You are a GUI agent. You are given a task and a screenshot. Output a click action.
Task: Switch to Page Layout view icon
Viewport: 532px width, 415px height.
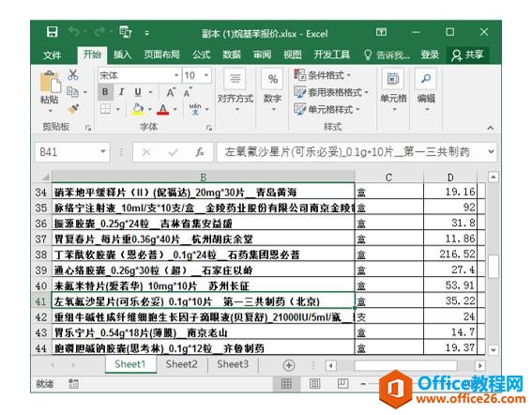click(x=314, y=384)
